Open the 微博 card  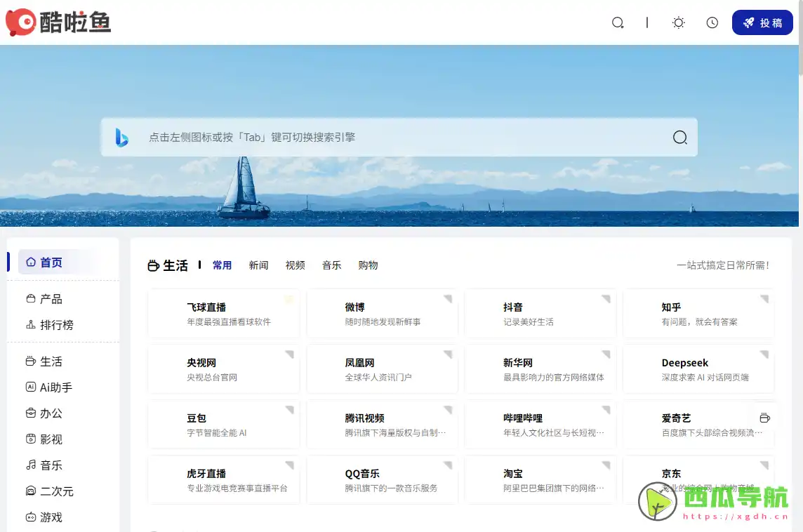click(x=382, y=314)
